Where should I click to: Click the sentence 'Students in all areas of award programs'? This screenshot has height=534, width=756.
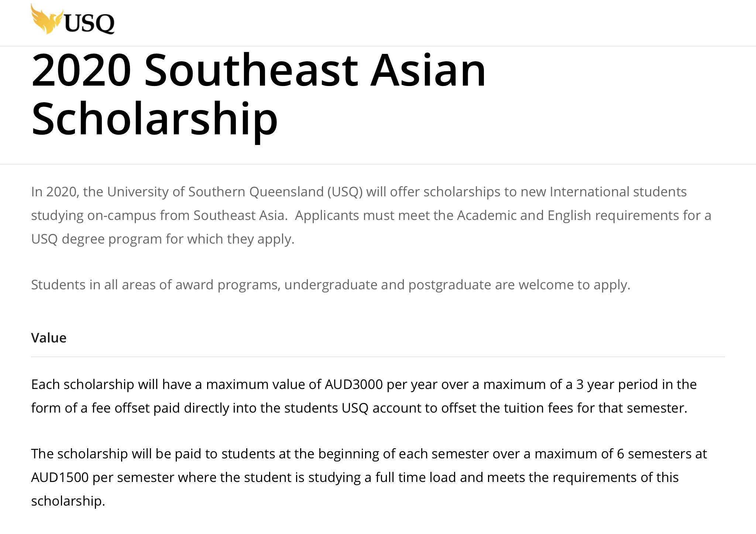(x=331, y=285)
